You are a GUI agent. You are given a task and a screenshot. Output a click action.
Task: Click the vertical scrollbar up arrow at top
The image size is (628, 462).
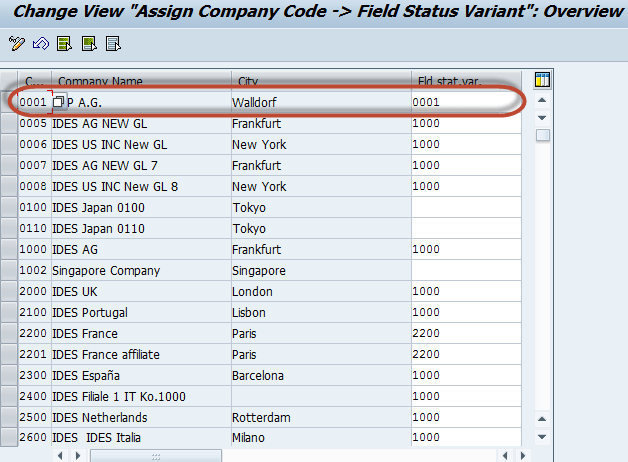point(543,101)
